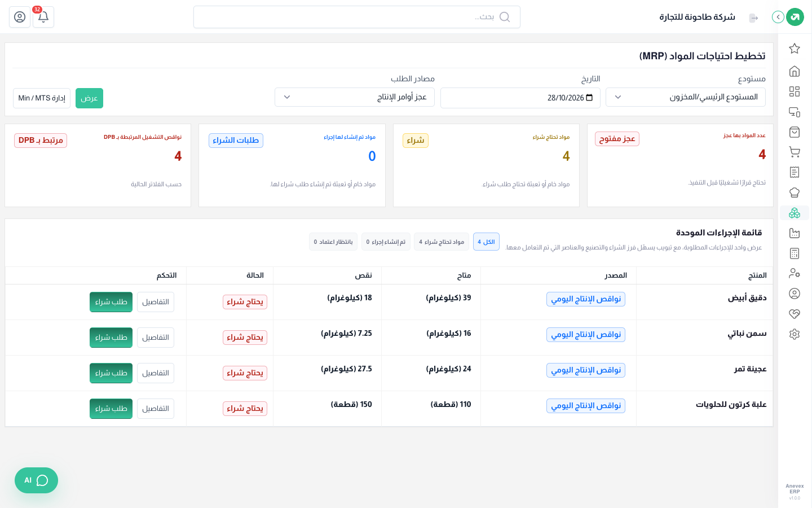
Task: Open notifications bell with 32 badge
Action: coord(43,17)
